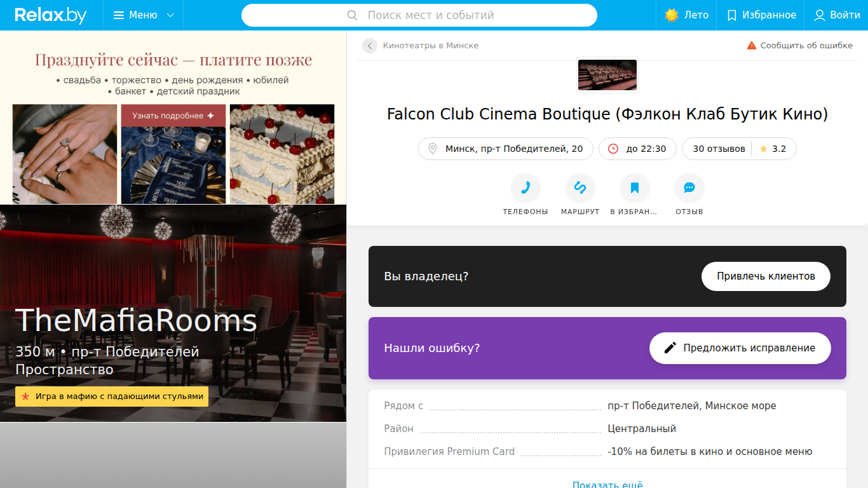Open the TheMafiaRooms promo card

tap(173, 313)
